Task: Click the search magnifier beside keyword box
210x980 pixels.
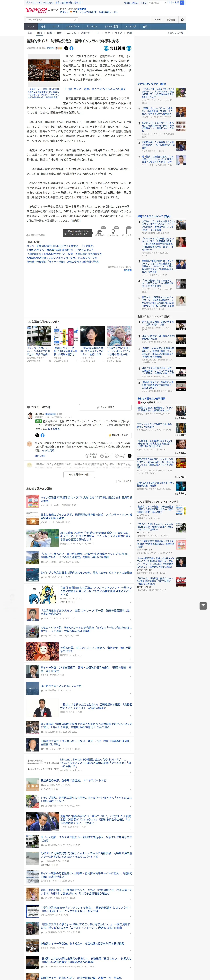Action: pos(75,20)
